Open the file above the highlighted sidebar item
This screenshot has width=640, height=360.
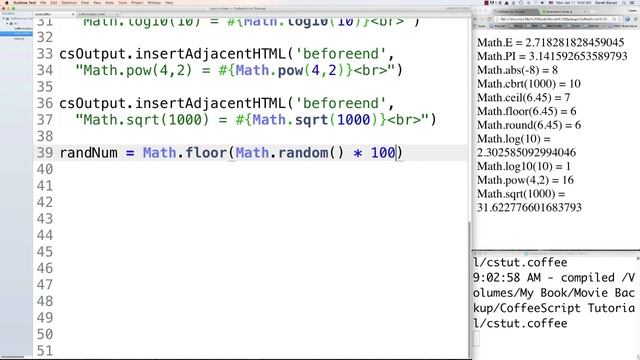[23, 29]
